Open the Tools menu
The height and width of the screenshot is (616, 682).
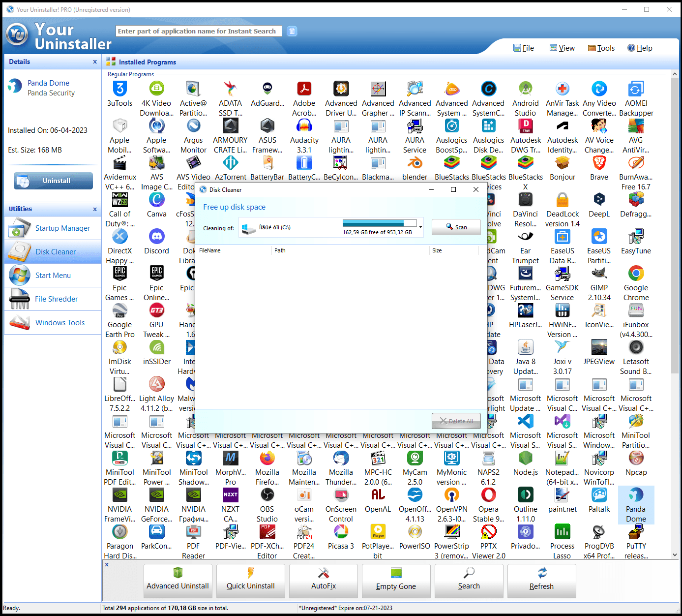pos(601,48)
